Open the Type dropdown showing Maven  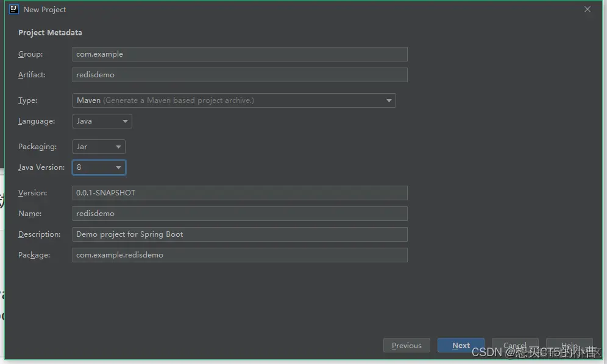tap(234, 100)
